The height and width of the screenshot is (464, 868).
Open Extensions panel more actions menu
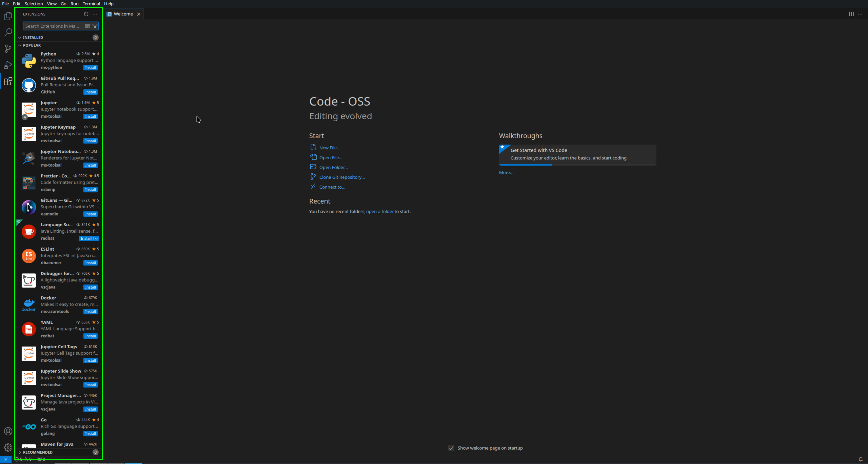click(x=95, y=14)
